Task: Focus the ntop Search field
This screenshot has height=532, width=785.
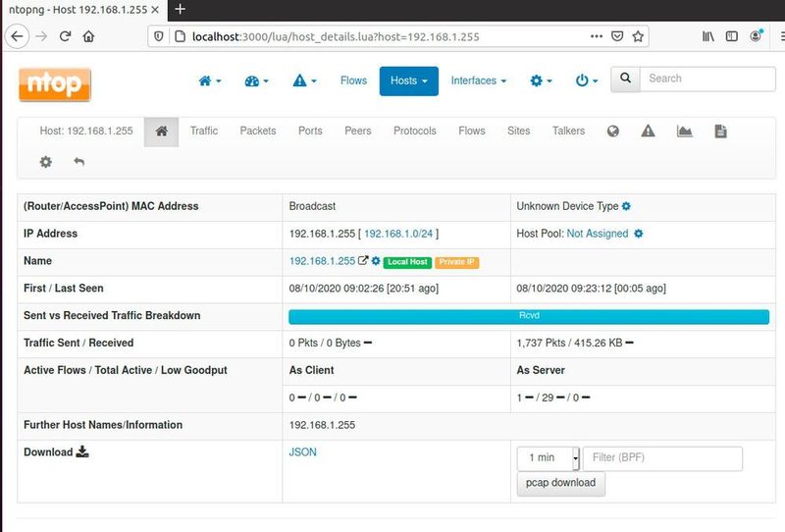Action: [x=707, y=79]
